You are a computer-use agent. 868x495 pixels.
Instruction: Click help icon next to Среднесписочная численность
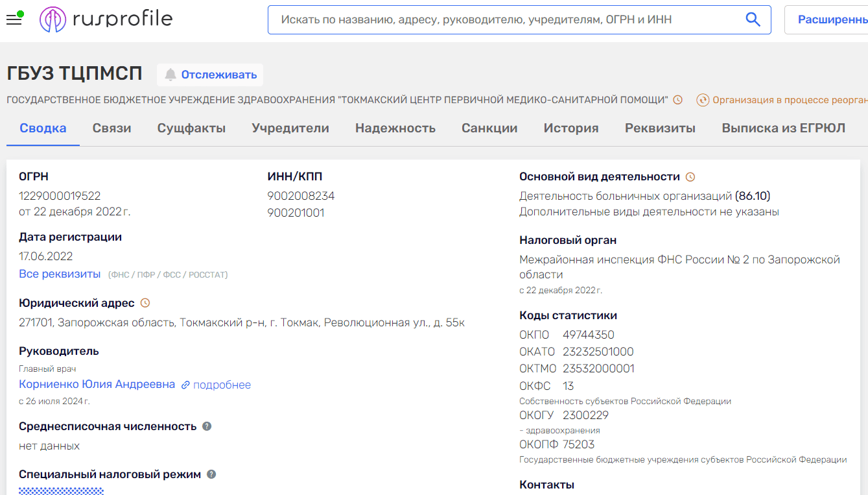click(207, 426)
